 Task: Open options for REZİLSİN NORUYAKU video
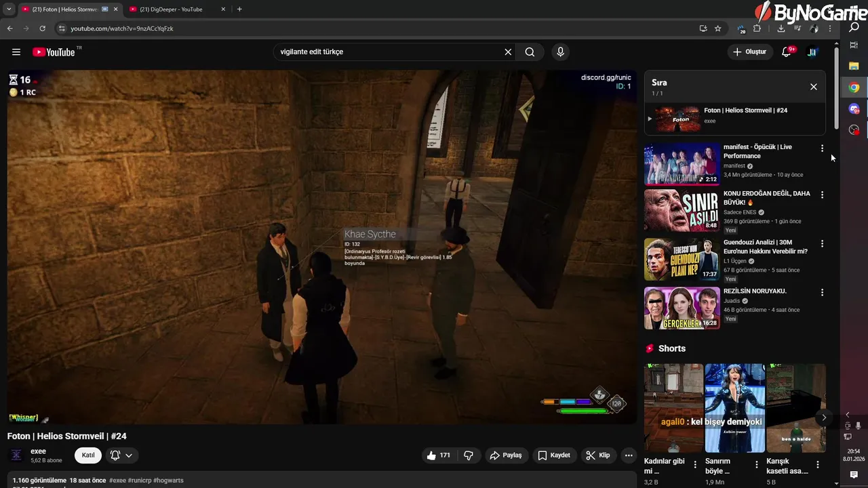pos(822,292)
